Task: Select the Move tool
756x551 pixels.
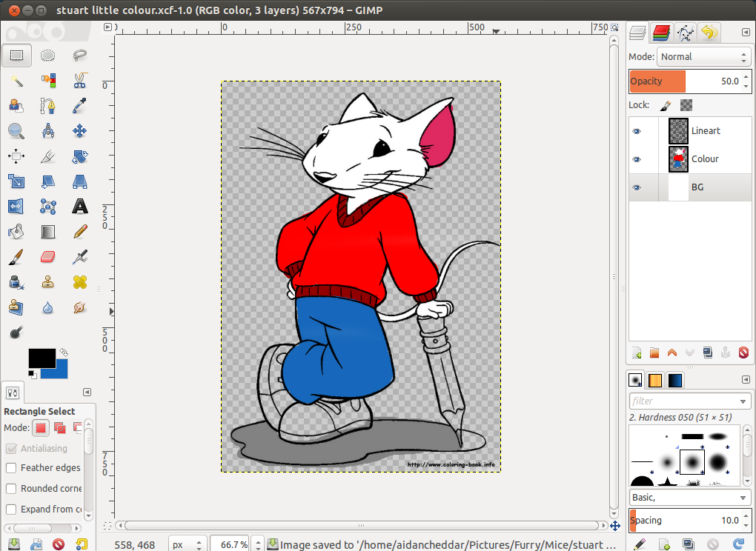Action: pos(79,130)
